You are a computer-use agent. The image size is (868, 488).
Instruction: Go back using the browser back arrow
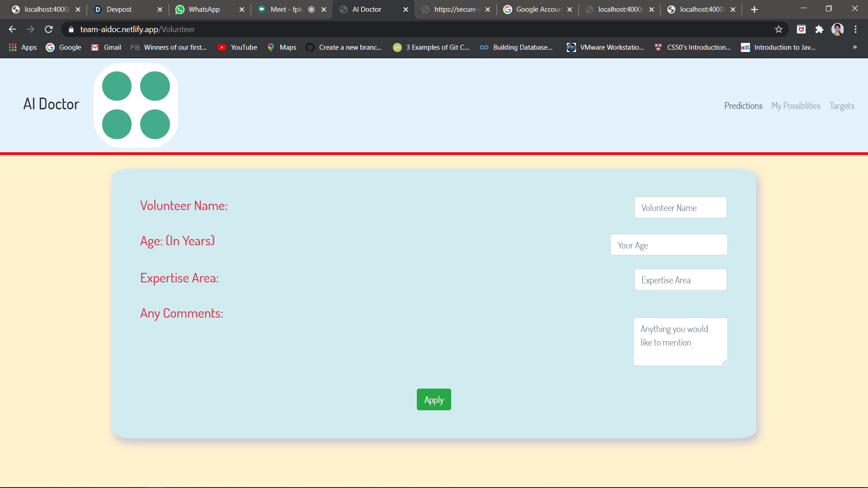pyautogui.click(x=12, y=29)
